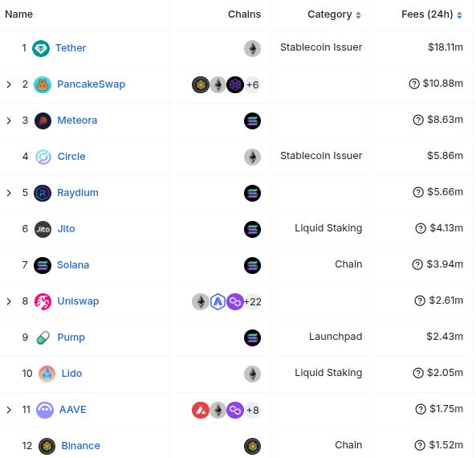Click the Tether logo icon
Screen dimensions: 476x458
(41, 48)
